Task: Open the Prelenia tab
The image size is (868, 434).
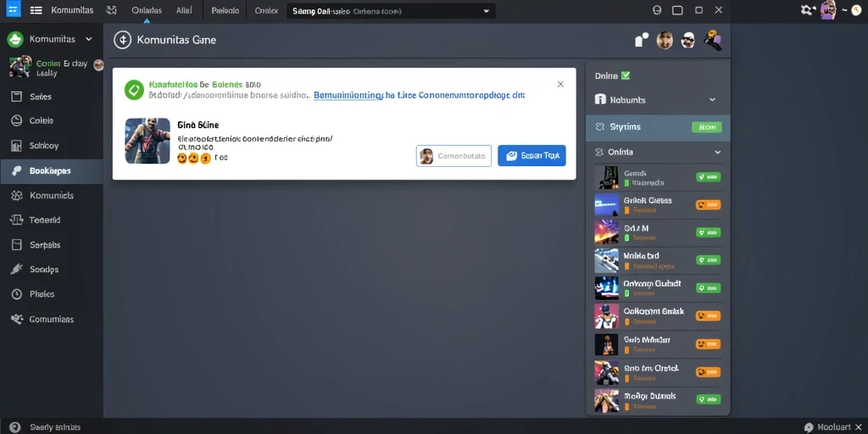Action: click(x=225, y=10)
